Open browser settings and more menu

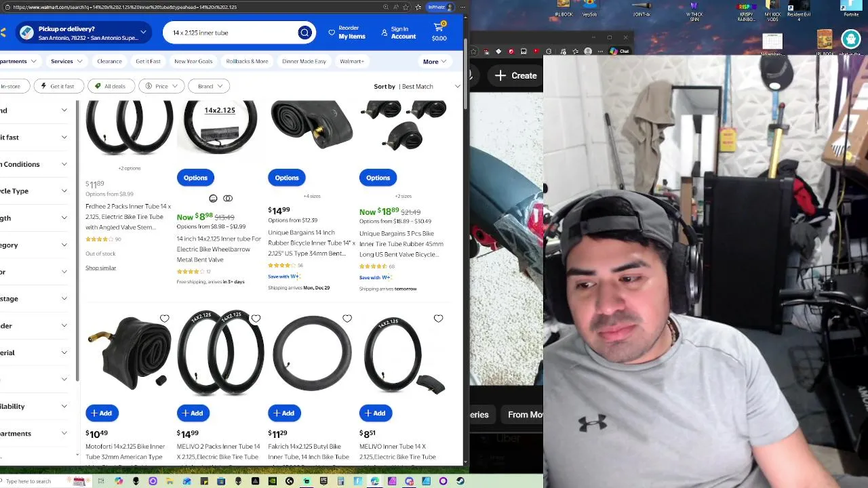click(461, 7)
